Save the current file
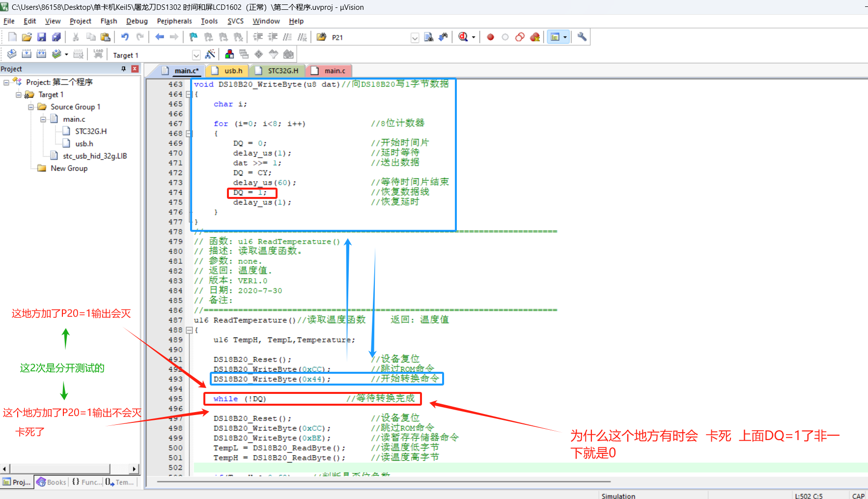 (x=42, y=37)
